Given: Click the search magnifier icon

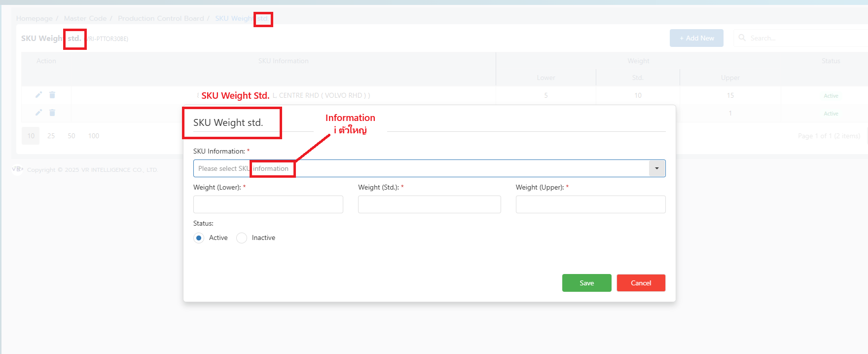Looking at the screenshot, I should pyautogui.click(x=742, y=38).
